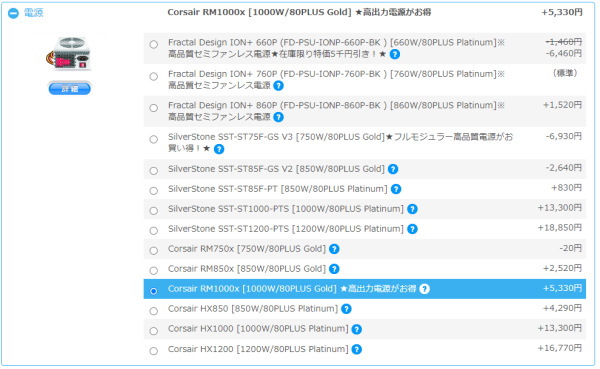
Task: Click the 電源 section heading
Action: tap(34, 13)
